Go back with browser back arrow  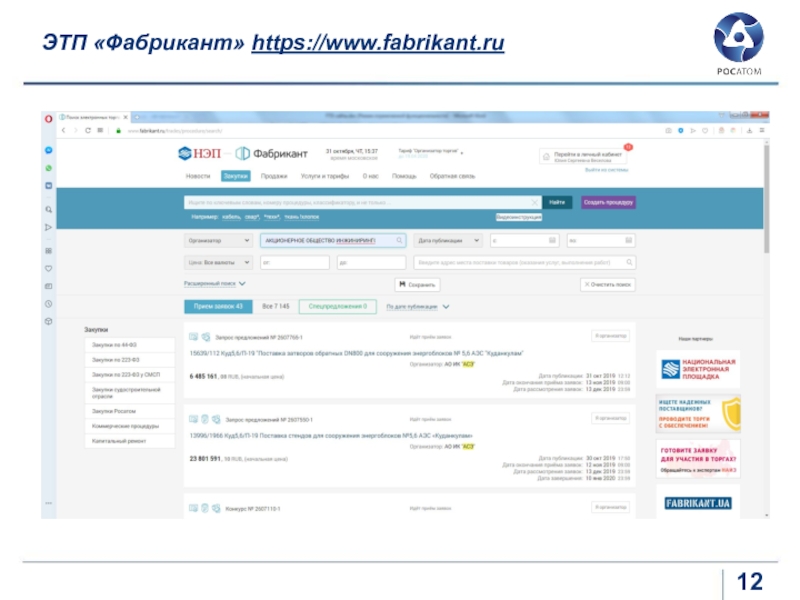click(x=64, y=131)
